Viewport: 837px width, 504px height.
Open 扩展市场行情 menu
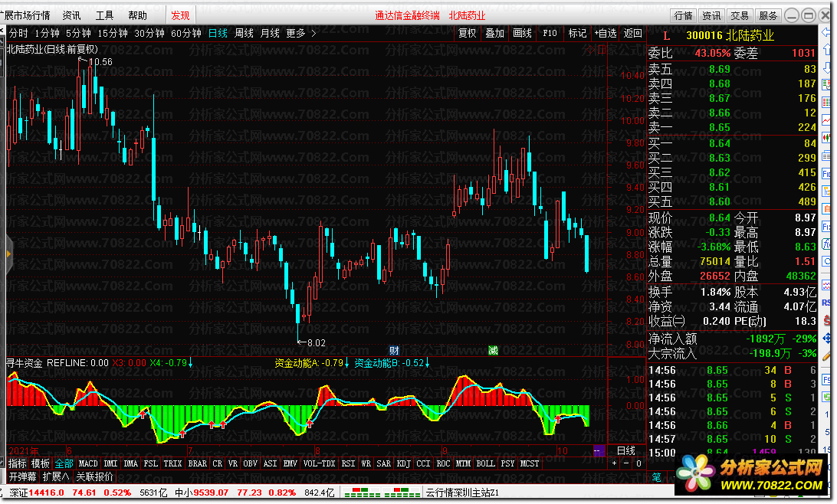point(25,15)
